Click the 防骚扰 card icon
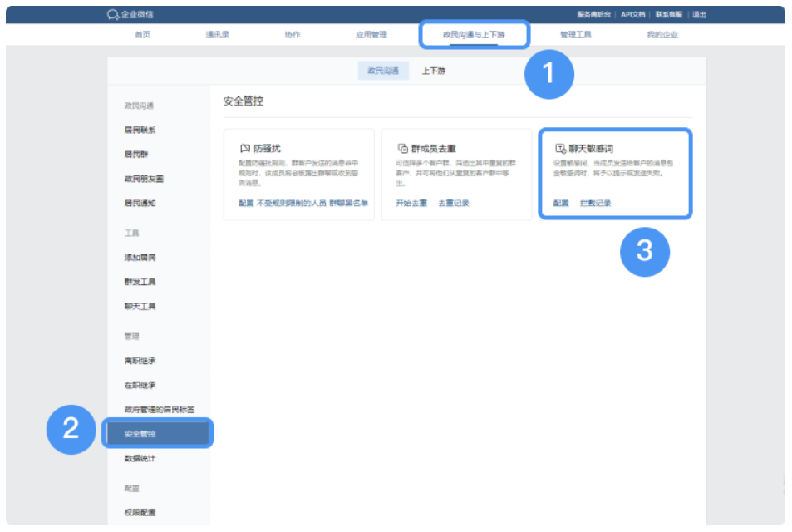The image size is (792, 532). (245, 149)
